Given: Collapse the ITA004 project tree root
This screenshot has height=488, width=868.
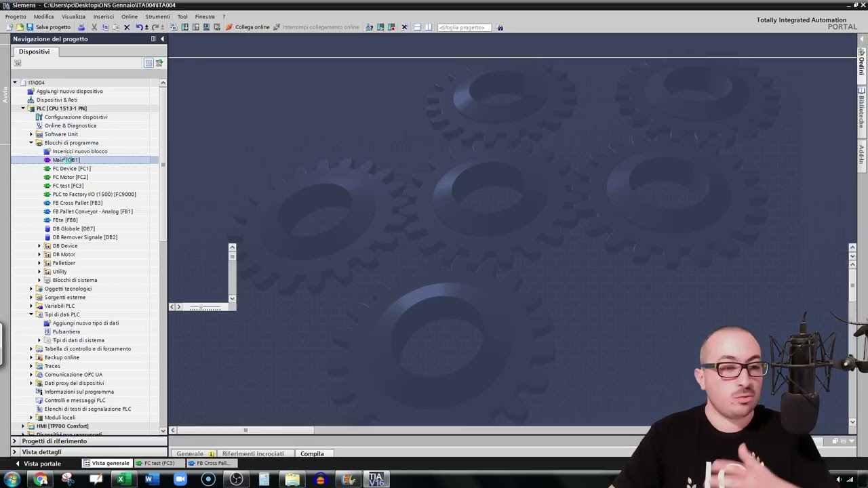Looking at the screenshot, I should pyautogui.click(x=14, y=83).
